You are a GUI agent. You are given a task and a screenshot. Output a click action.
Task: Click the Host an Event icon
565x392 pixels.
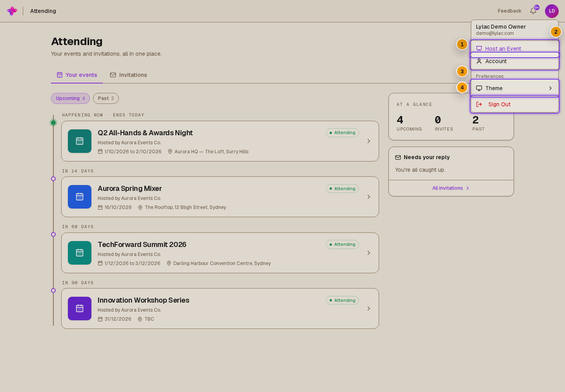(479, 49)
